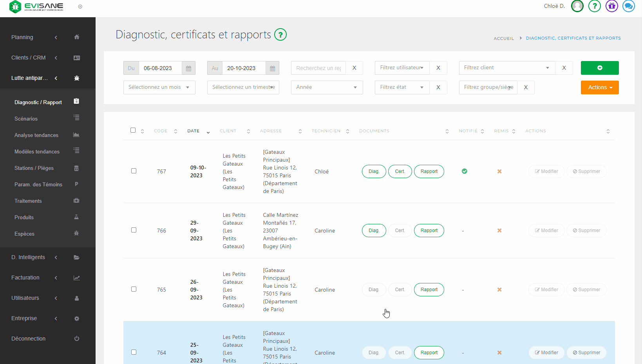Go to Stations / Pièges menu item
Screen dimensions: 642x364
click(34, 168)
